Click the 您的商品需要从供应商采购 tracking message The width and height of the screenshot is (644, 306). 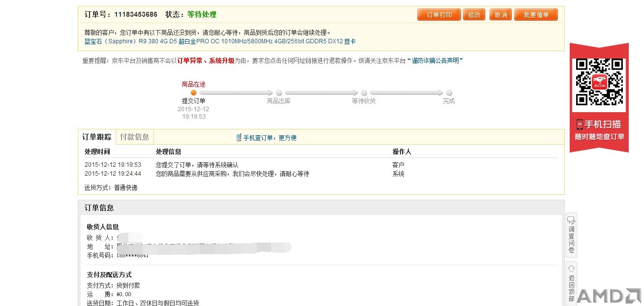pos(232,174)
